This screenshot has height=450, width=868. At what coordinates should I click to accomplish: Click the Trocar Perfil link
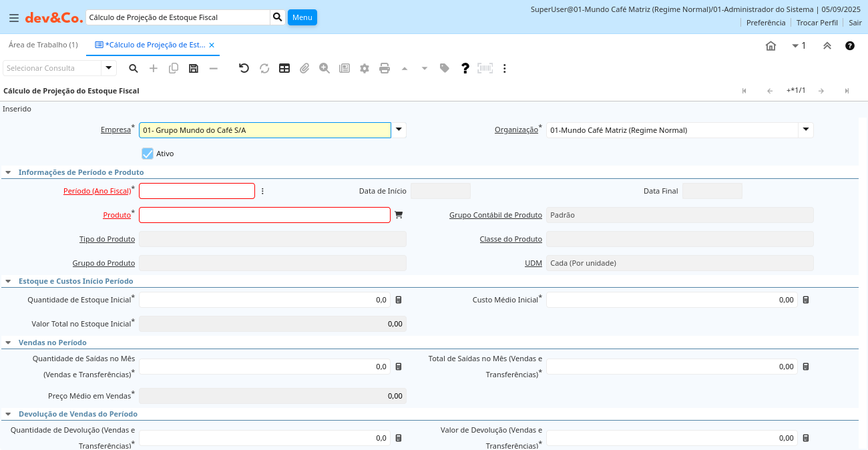click(817, 23)
